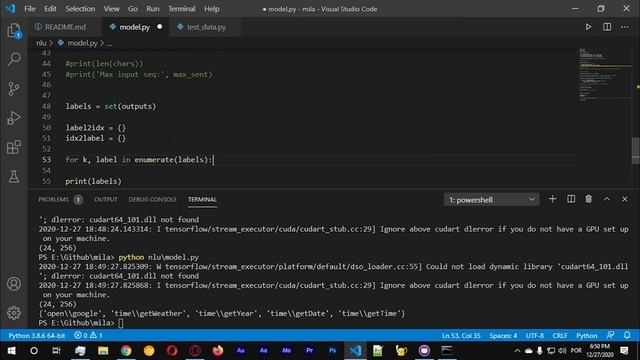
Task: Open Firefox from the taskbar
Action: click(218, 351)
